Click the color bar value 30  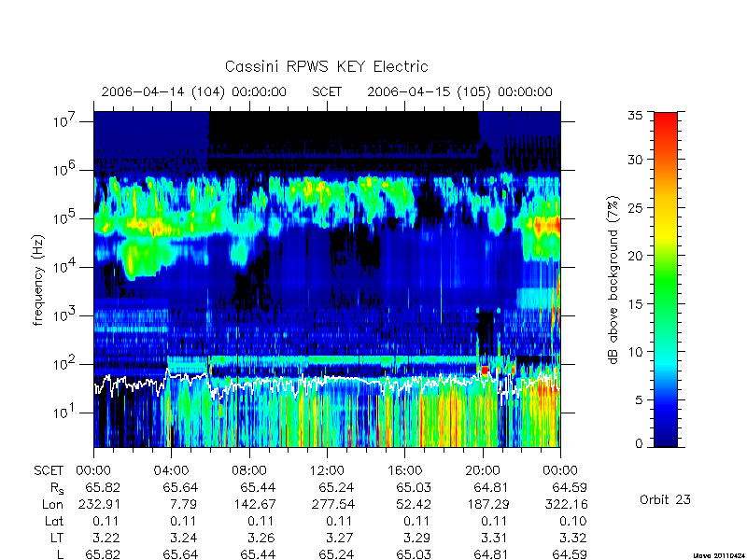click(636, 159)
